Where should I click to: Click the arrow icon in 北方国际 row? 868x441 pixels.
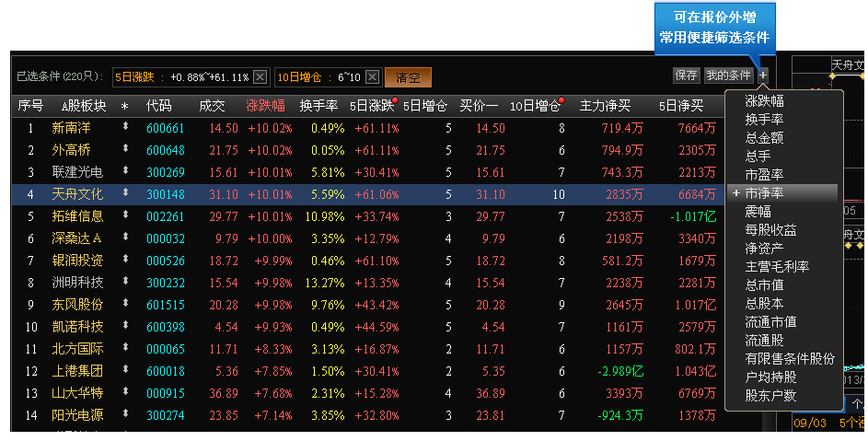point(126,347)
